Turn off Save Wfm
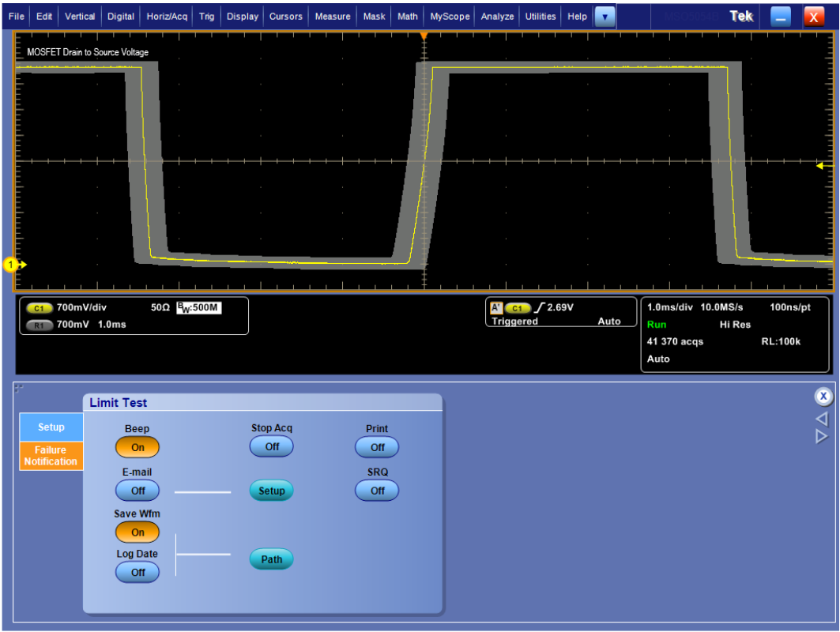The width and height of the screenshot is (840, 632). pyautogui.click(x=137, y=532)
